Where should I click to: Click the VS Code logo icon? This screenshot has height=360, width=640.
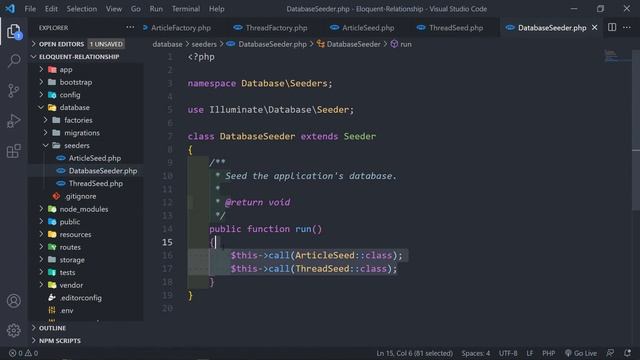pos(10,9)
